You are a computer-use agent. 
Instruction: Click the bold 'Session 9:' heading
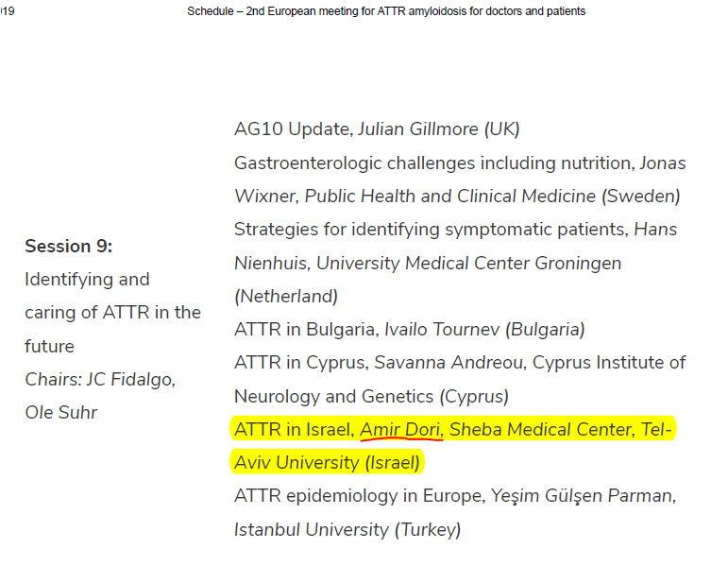pyautogui.click(x=68, y=247)
